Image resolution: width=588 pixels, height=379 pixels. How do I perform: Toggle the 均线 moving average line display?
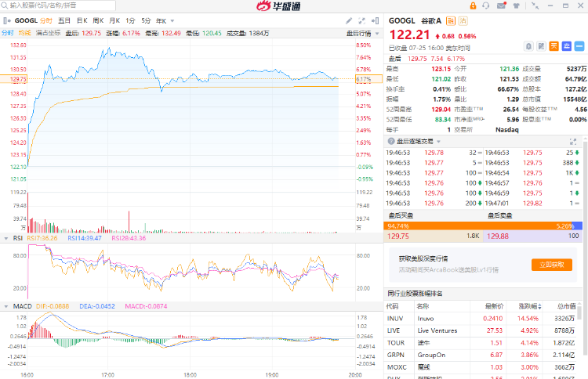click(x=24, y=33)
